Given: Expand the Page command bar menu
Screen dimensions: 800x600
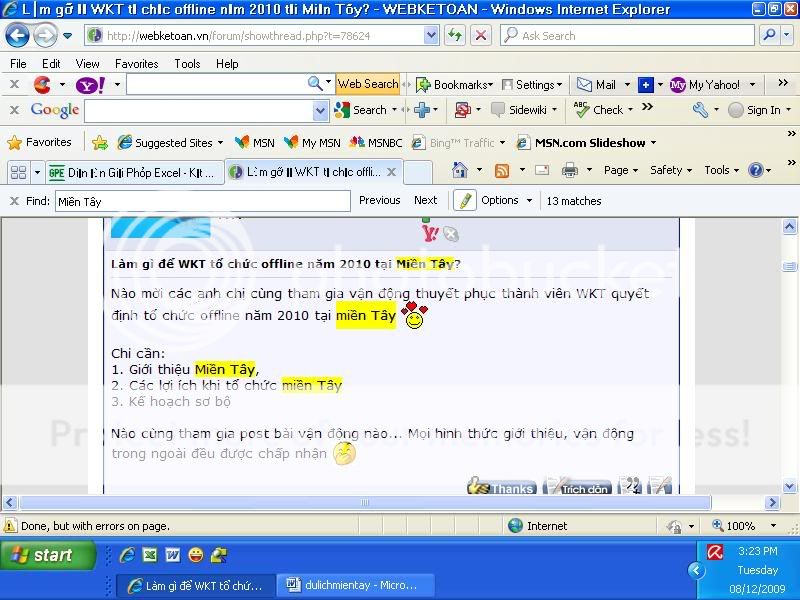Looking at the screenshot, I should coord(615,170).
